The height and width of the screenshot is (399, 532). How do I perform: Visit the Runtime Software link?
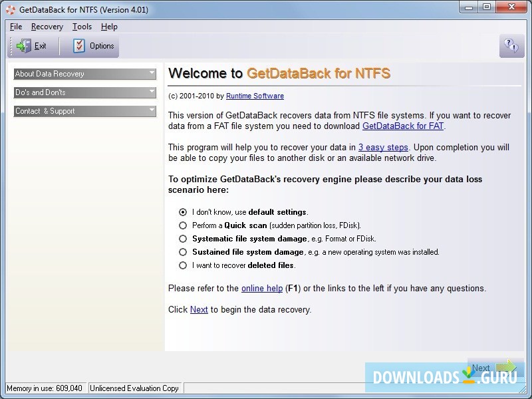tap(255, 96)
